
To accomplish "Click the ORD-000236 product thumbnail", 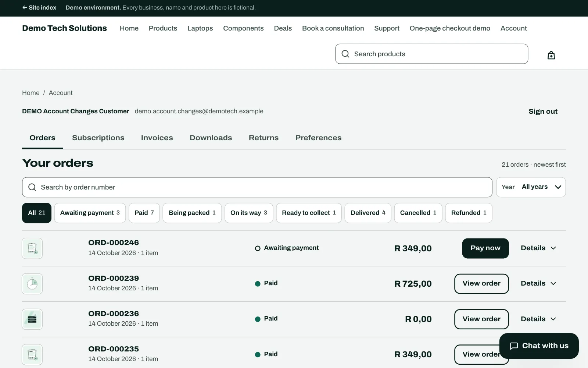I will pyautogui.click(x=32, y=319).
